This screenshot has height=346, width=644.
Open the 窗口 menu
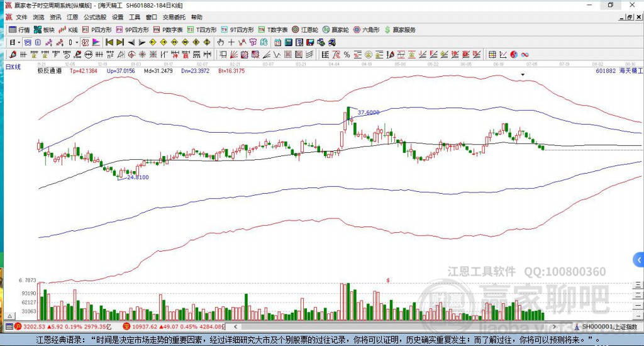152,17
